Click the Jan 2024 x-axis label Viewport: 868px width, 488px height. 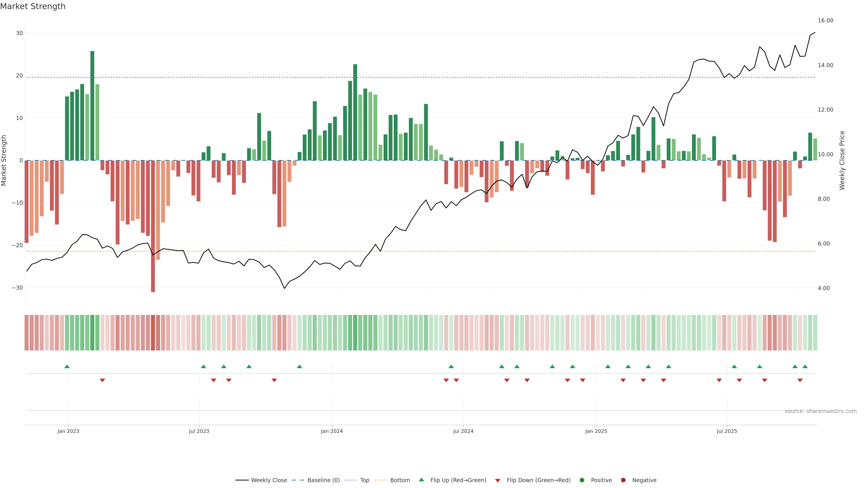[332, 431]
